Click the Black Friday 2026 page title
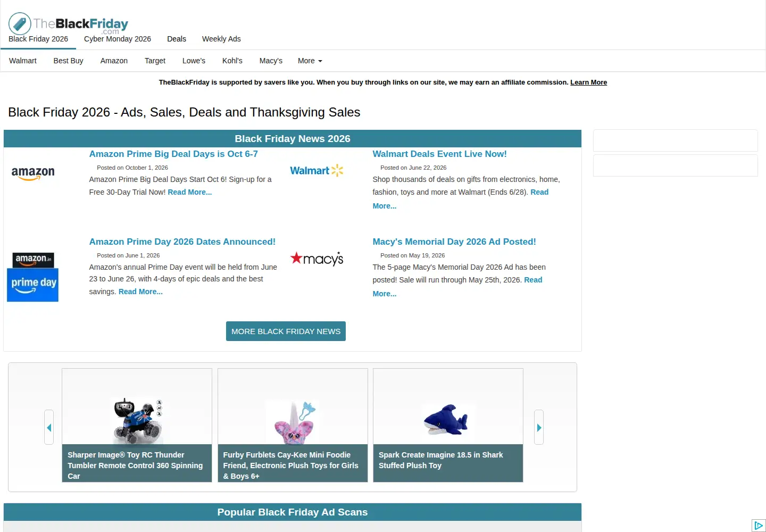This screenshot has width=766, height=532. [x=184, y=112]
